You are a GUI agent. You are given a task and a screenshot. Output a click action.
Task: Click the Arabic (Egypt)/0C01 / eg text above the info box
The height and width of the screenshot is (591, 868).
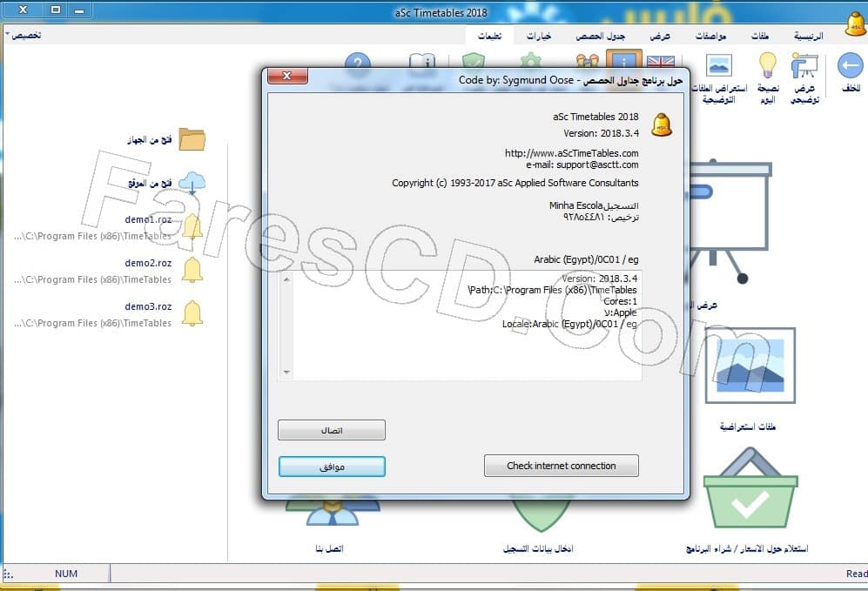586,259
